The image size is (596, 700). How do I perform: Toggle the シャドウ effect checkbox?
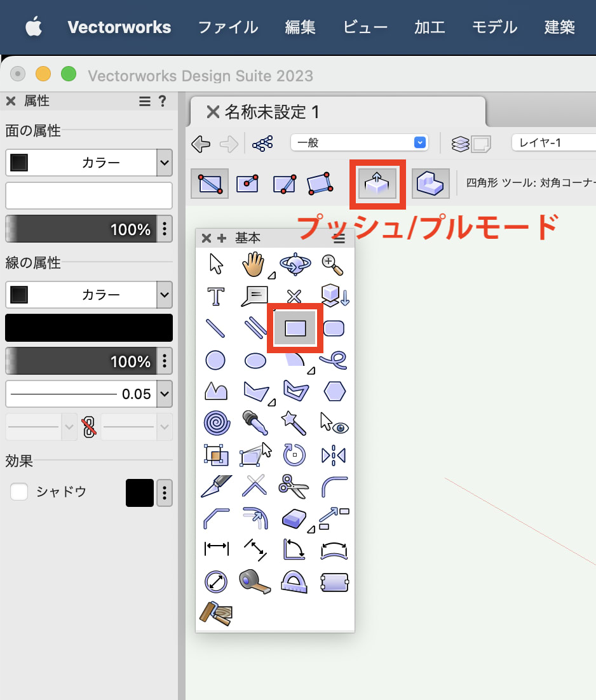click(x=19, y=492)
